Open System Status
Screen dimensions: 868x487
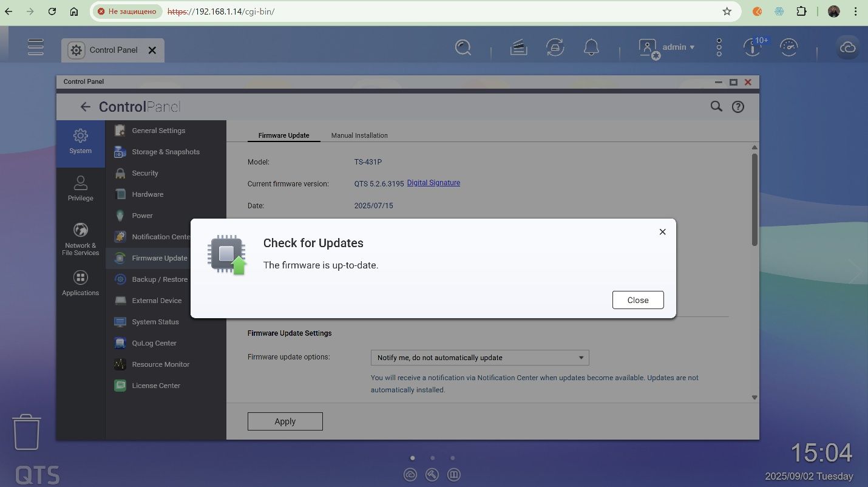166,322
